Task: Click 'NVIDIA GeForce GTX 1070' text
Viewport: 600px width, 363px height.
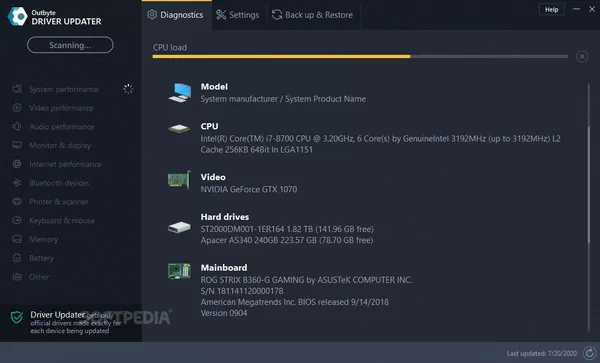Action: pyautogui.click(x=249, y=189)
